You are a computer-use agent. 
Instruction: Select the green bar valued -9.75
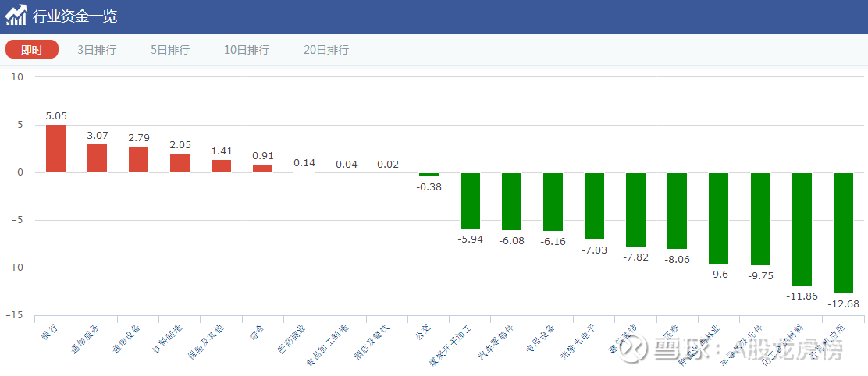tap(760, 219)
